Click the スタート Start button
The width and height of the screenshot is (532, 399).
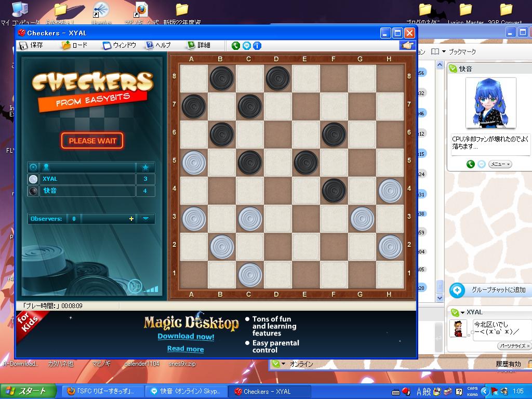tap(28, 391)
